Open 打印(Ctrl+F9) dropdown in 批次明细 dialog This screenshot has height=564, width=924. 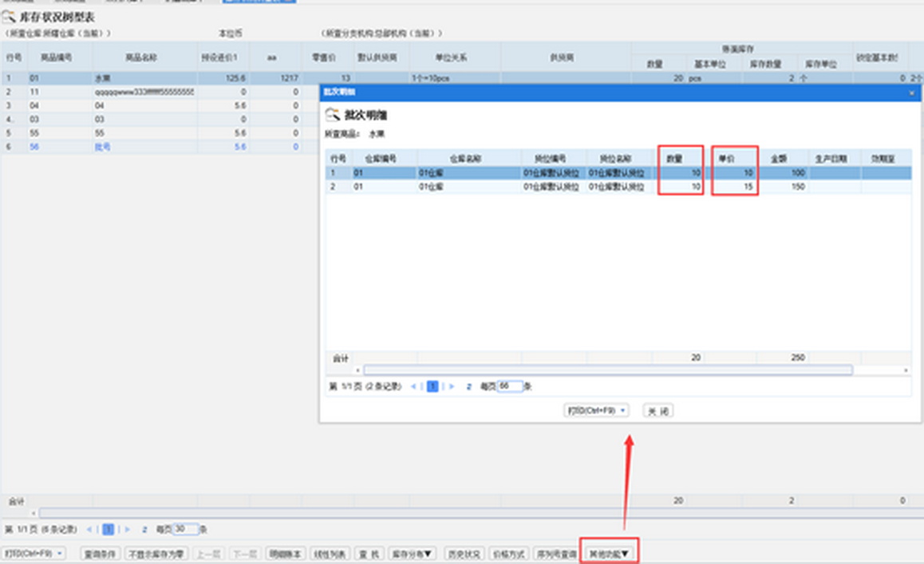tap(596, 410)
